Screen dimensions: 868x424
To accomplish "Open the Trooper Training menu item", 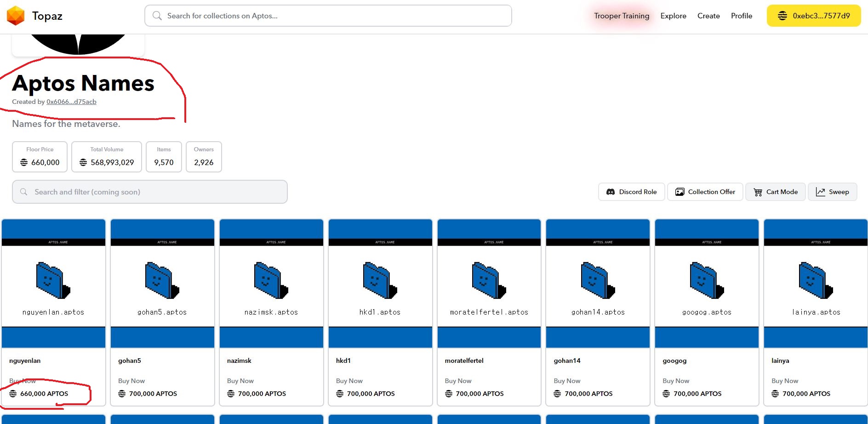I will pyautogui.click(x=622, y=16).
